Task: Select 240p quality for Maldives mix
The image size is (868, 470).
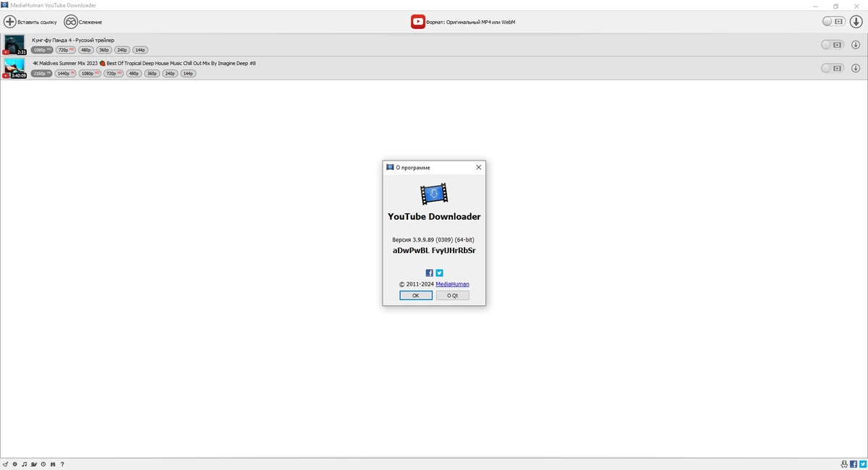Action: 169,73
